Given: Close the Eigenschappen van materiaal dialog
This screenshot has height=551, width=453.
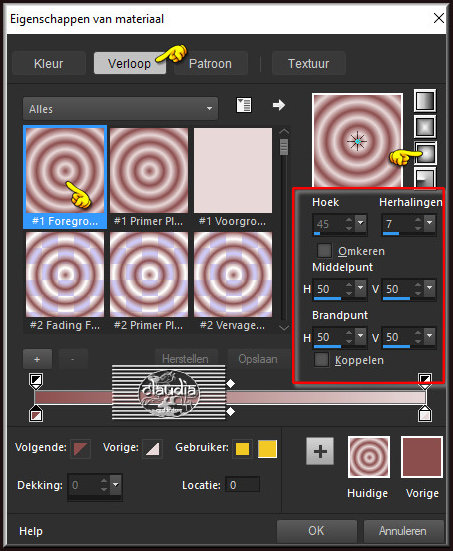Looking at the screenshot, I should tap(439, 18).
